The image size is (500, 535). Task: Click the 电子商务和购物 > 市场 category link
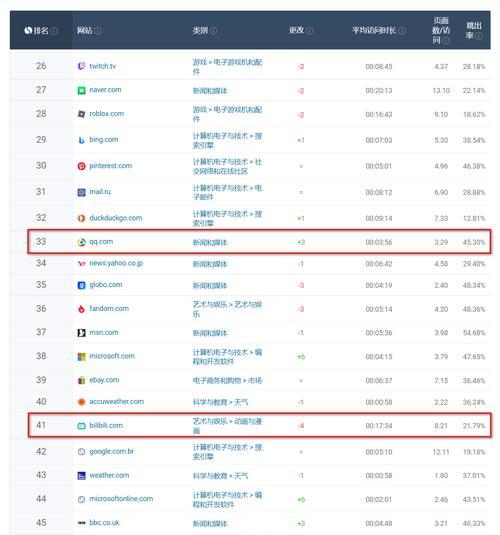click(x=227, y=380)
